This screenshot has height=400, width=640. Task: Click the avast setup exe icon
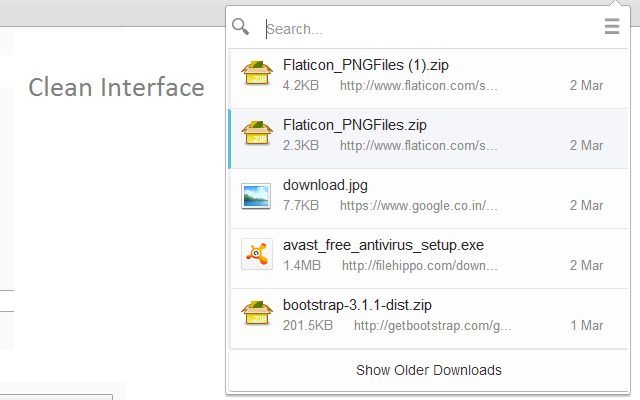(x=257, y=254)
